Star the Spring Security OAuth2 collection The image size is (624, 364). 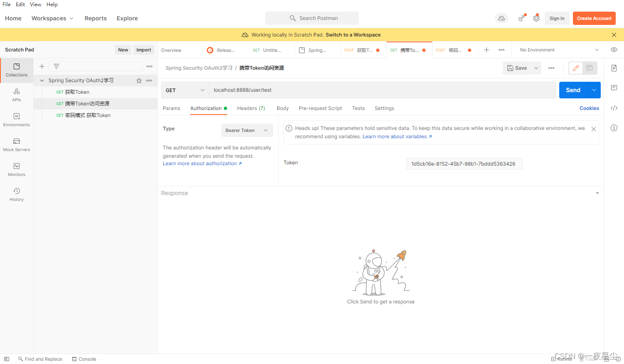139,81
